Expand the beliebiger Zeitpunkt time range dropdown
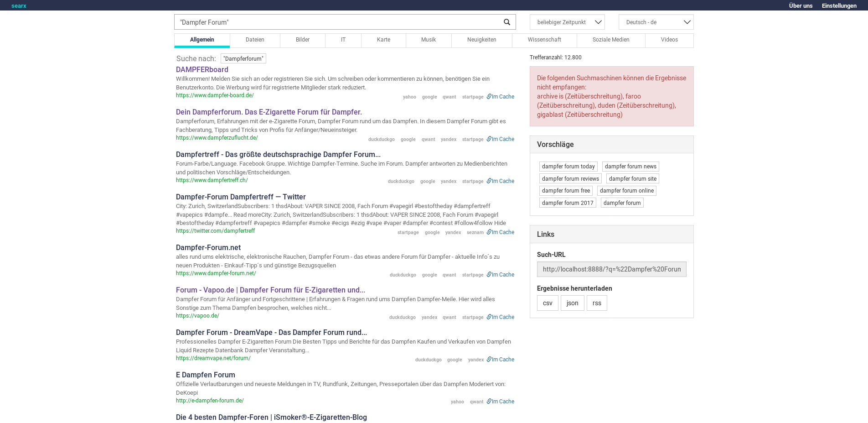This screenshot has height=423, width=868. 567,22
